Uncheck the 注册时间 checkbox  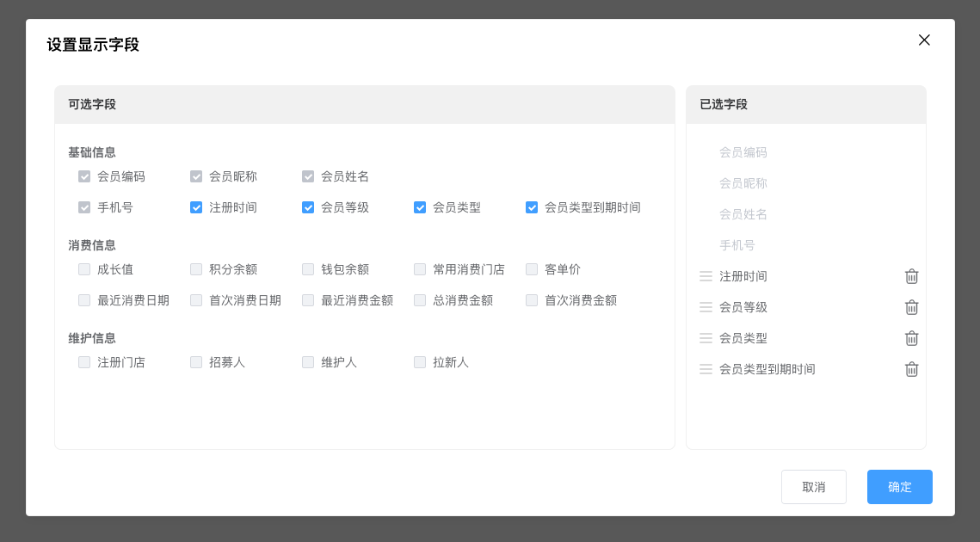click(x=196, y=207)
